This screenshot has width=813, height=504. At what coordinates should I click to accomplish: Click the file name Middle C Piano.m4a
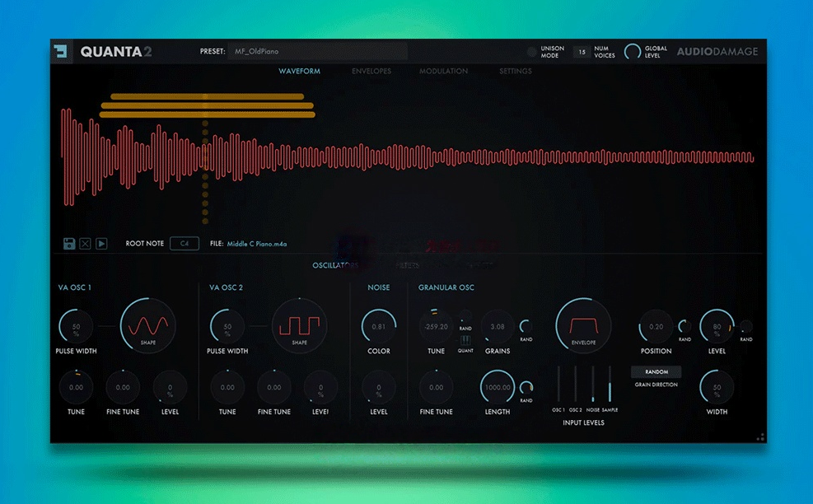[257, 244]
